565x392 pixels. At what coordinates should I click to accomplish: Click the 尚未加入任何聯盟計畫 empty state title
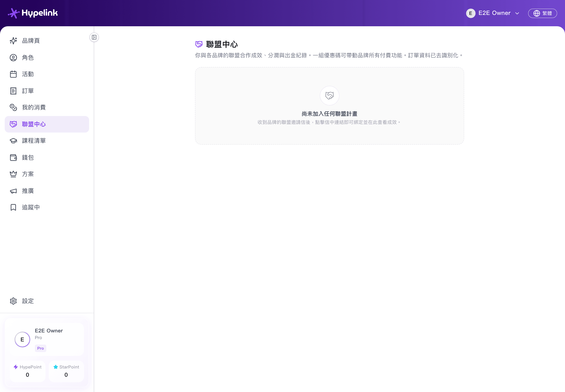click(329, 114)
